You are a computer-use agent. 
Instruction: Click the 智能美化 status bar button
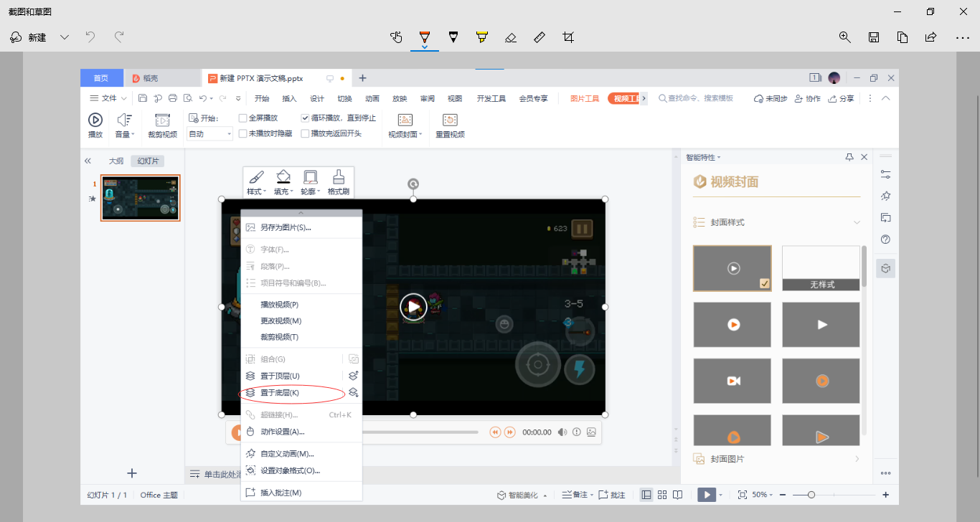pos(522,495)
